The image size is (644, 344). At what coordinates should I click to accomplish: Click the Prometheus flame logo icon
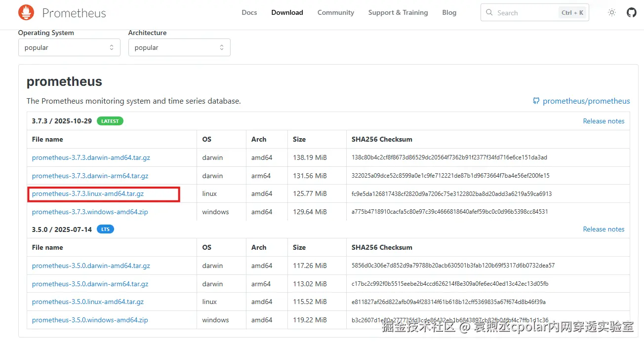tap(26, 12)
